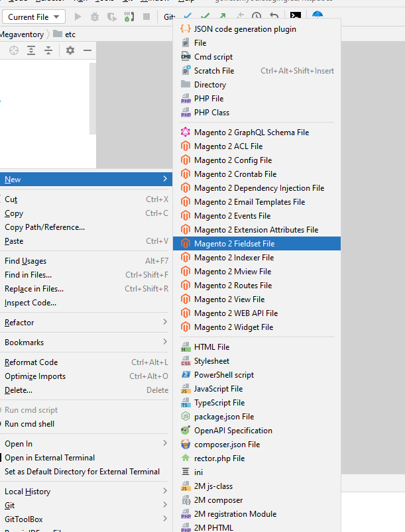The height and width of the screenshot is (532, 405).
Task: Create a new OpenAPI Specification
Action: click(x=257, y=431)
